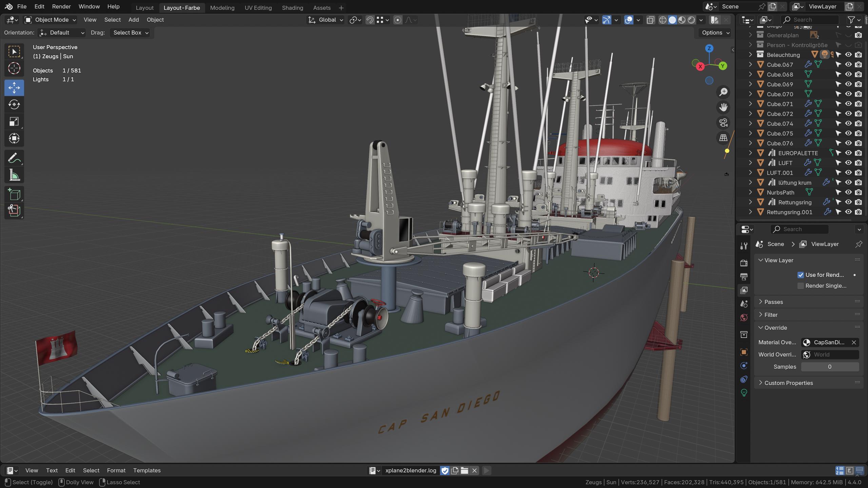Open Orientation Default dropdown
The height and width of the screenshot is (488, 868).
[62, 33]
